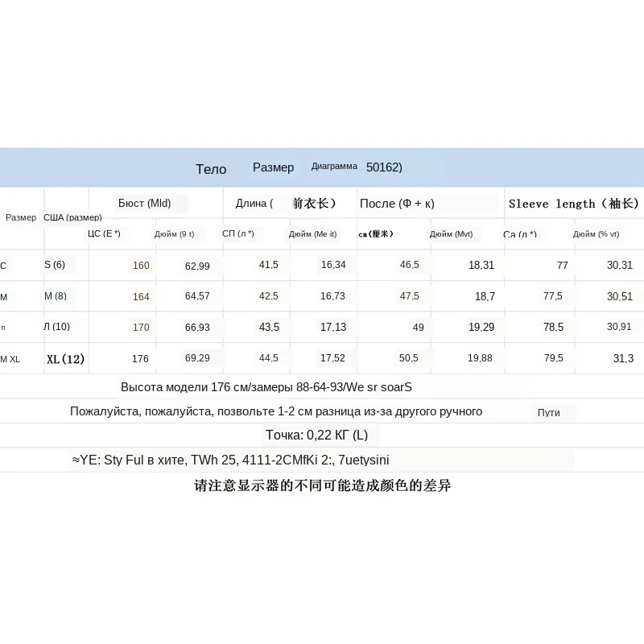This screenshot has width=644, height=644.
Task: Click the 'Пожалуйста, пожалуйста' tolerance note
Action: tap(276, 411)
